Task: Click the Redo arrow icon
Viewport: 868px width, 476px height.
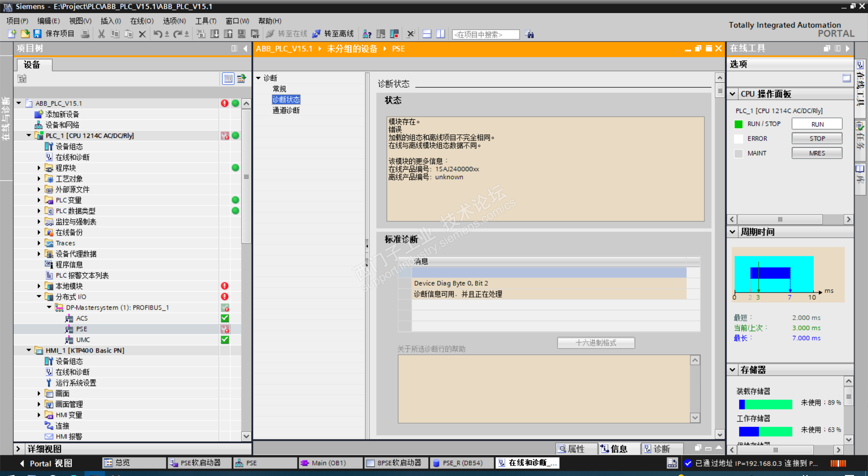Action: (x=178, y=34)
